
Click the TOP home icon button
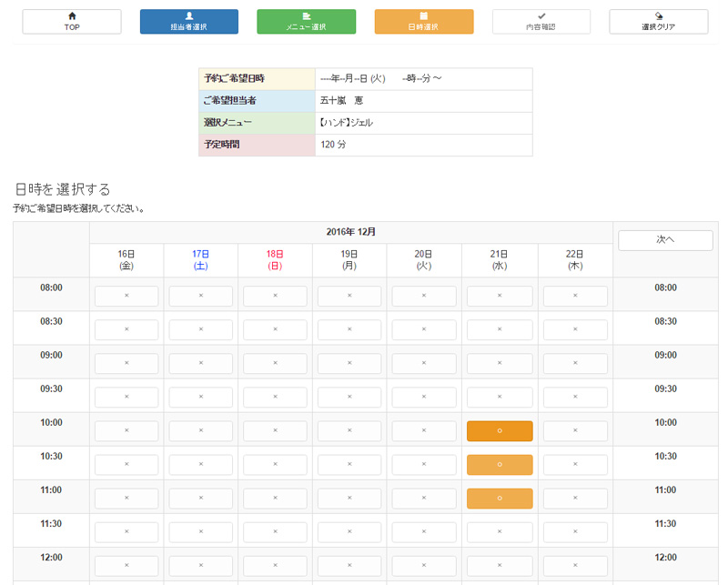tap(72, 22)
